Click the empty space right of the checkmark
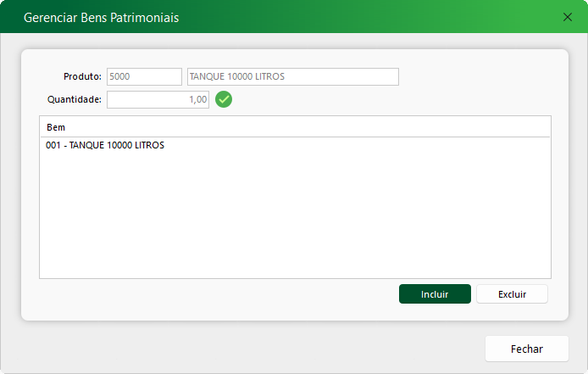The height and width of the screenshot is (374, 588). pyautogui.click(x=381, y=100)
